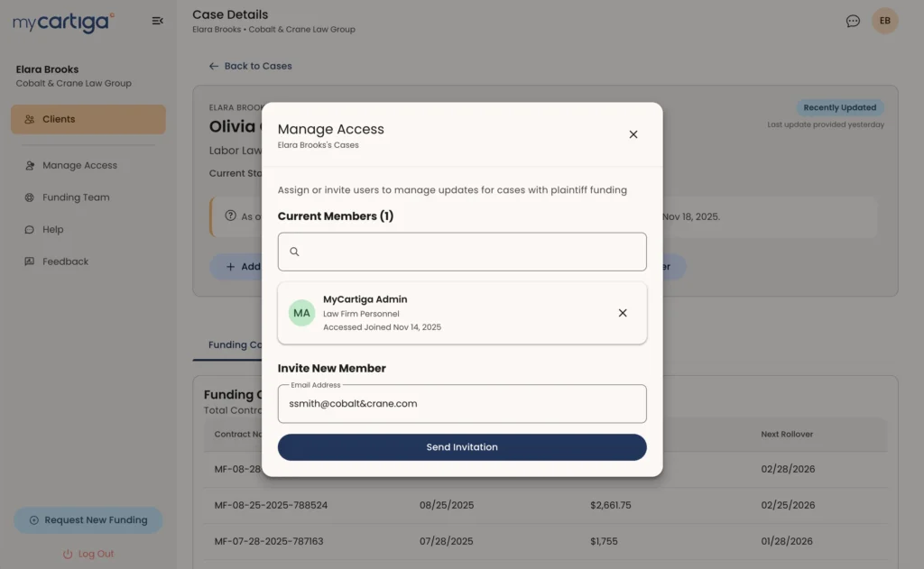Click the 01/28/2026 rollover date
The width and height of the screenshot is (924, 569).
pos(787,541)
